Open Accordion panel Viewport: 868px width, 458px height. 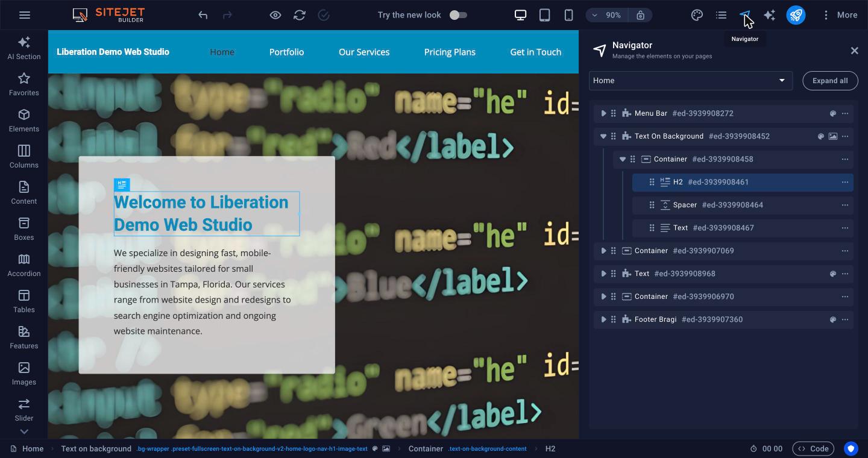click(x=24, y=265)
